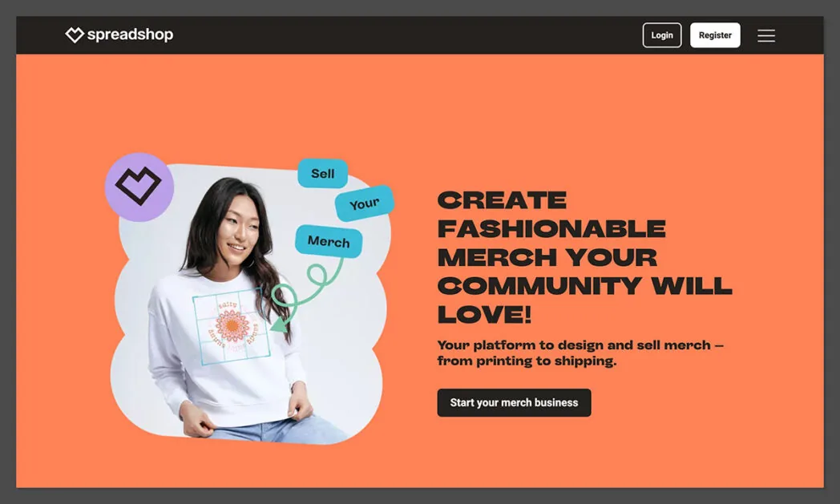The height and width of the screenshot is (504, 840).
Task: Click the Register button
Action: click(715, 35)
